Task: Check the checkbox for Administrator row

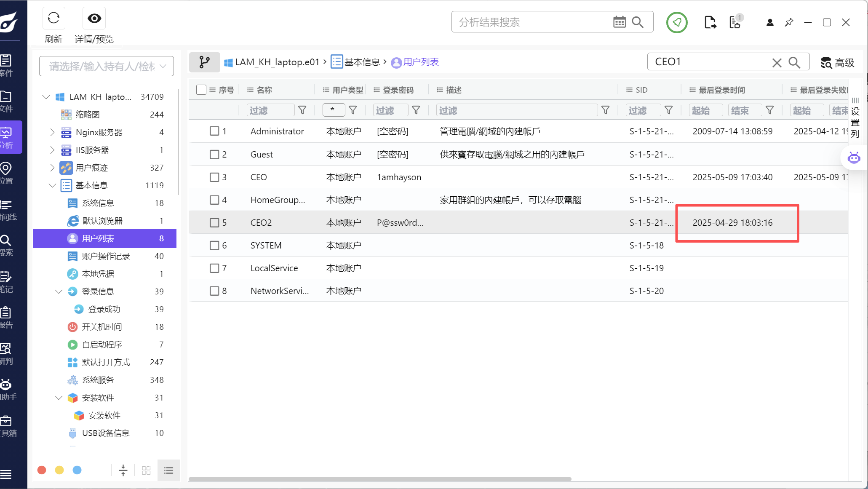Action: (214, 131)
